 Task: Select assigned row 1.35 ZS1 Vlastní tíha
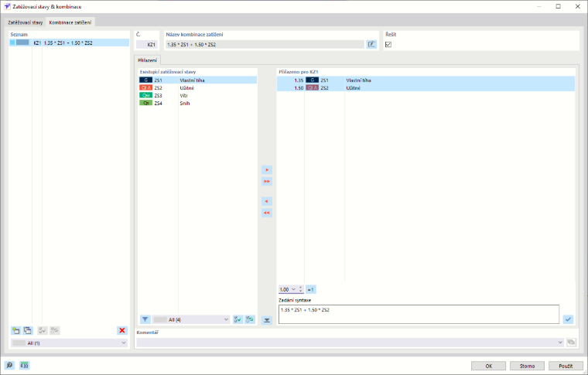pyautogui.click(x=426, y=80)
